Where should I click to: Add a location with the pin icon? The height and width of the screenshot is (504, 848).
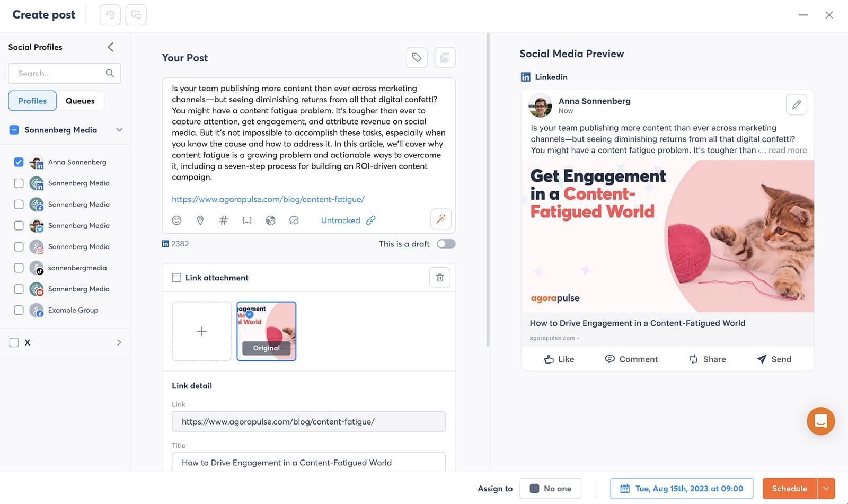tap(200, 220)
